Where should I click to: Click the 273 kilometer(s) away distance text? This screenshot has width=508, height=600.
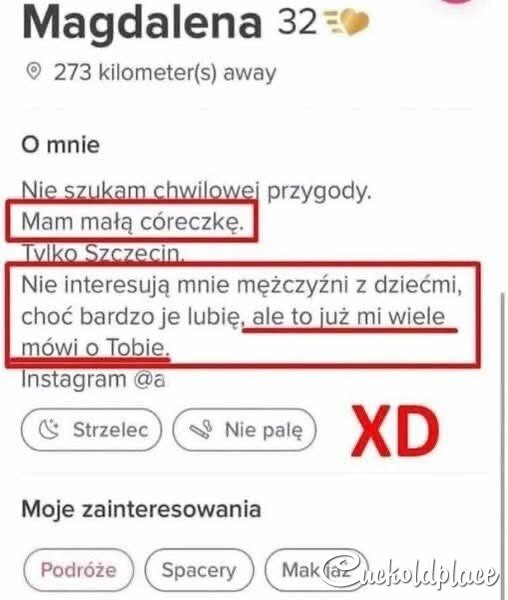165,72
